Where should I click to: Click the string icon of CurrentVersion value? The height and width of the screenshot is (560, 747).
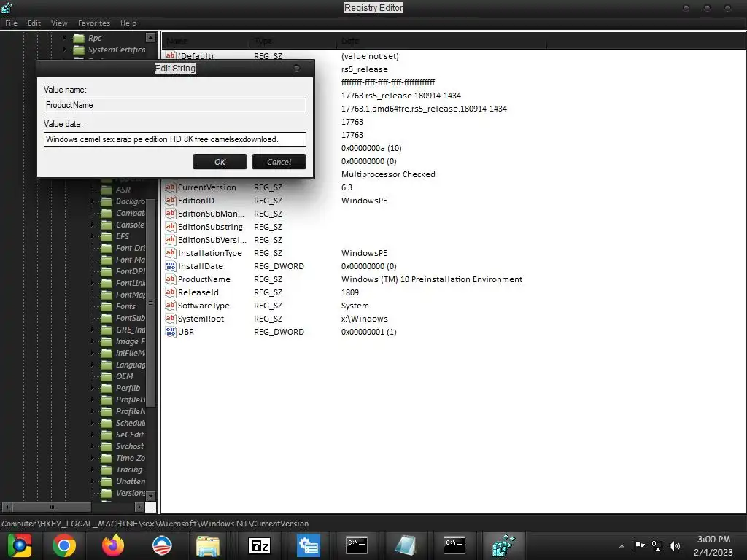[170, 187]
